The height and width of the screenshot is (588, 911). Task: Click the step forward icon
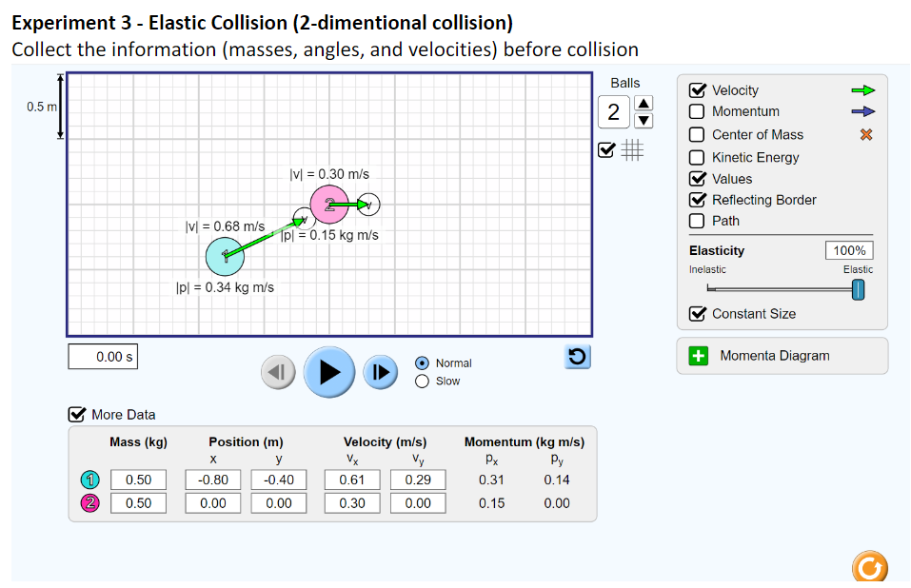coord(380,372)
